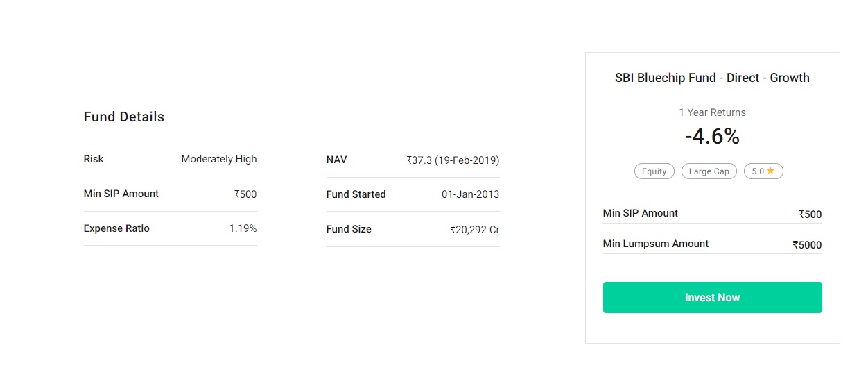Select the Equity category tag
The image size is (868, 379).
(654, 171)
